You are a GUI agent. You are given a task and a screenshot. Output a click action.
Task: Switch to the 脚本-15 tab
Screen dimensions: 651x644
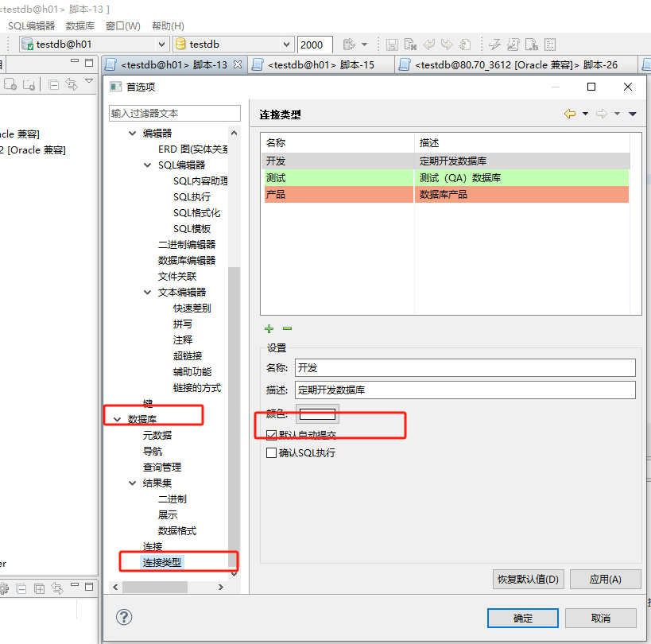[321, 64]
